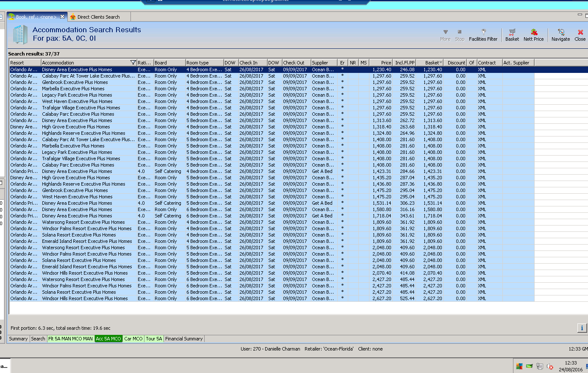Click the Direct Clients Search tab icon
588x373 pixels.
73,17
